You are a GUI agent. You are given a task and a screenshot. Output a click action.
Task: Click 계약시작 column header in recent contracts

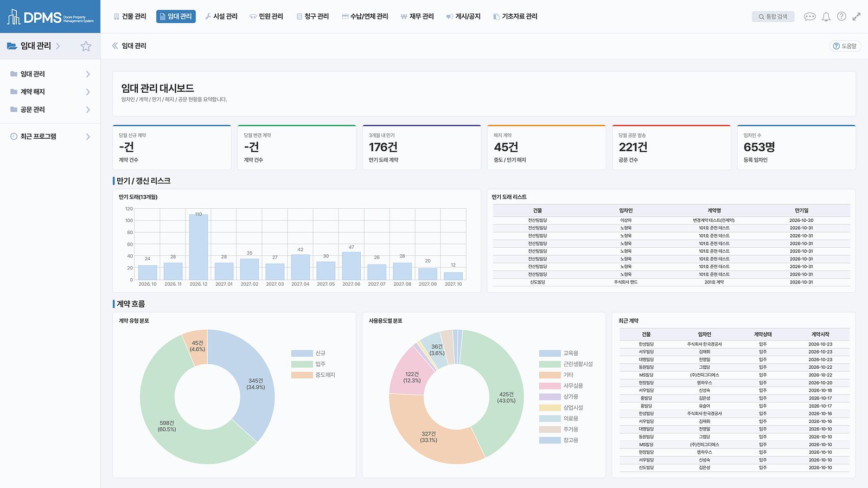click(820, 334)
